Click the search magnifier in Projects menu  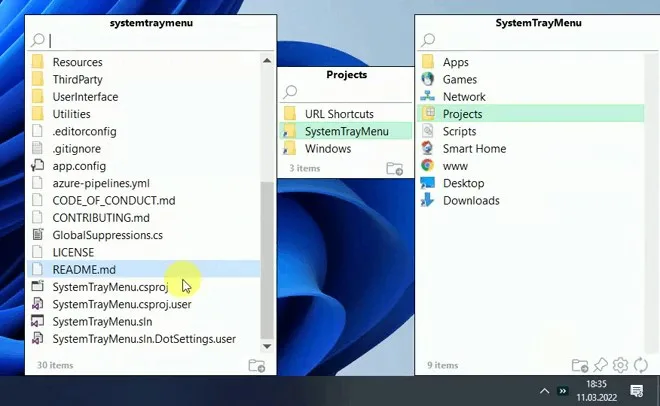point(290,91)
